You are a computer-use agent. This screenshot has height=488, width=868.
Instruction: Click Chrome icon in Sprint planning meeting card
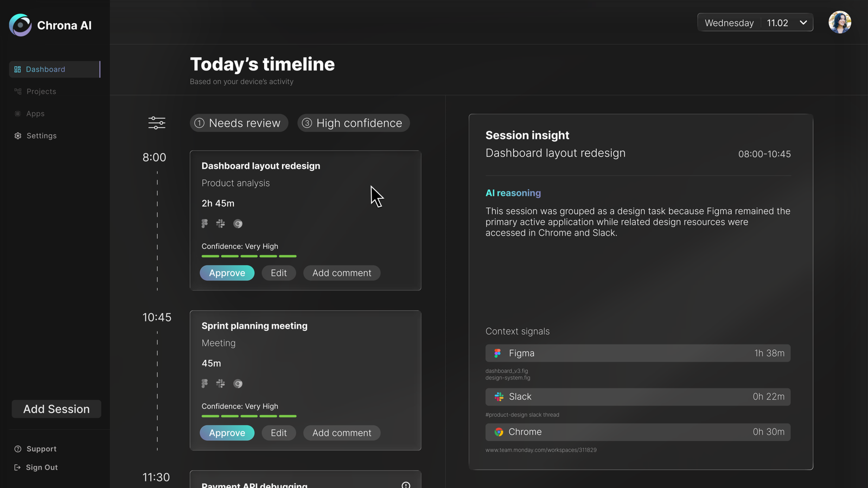(238, 384)
